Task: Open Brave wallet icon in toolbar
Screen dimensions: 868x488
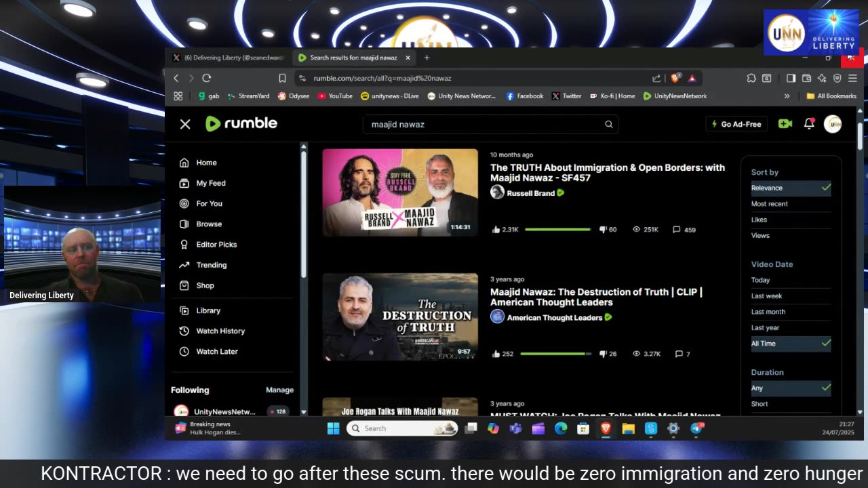Action: (x=806, y=78)
